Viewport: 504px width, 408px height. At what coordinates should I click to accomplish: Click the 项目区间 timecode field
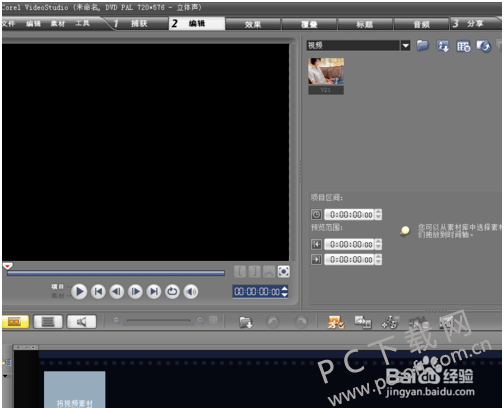pos(349,215)
